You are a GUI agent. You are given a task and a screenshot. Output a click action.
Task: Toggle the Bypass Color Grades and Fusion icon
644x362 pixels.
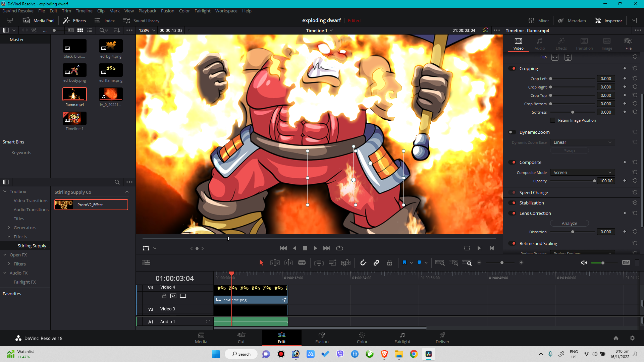point(485,30)
